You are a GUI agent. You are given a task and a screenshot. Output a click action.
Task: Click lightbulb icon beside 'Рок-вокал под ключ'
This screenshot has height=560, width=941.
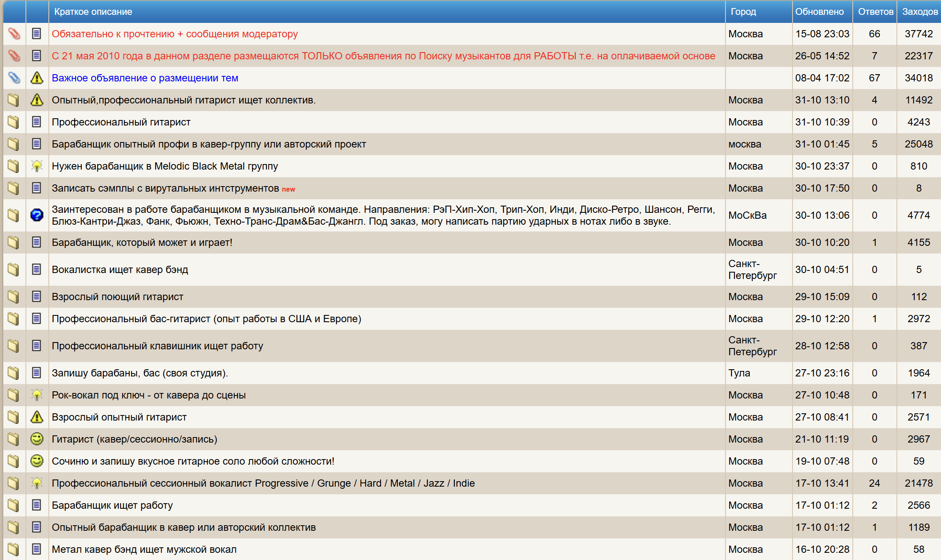click(37, 395)
